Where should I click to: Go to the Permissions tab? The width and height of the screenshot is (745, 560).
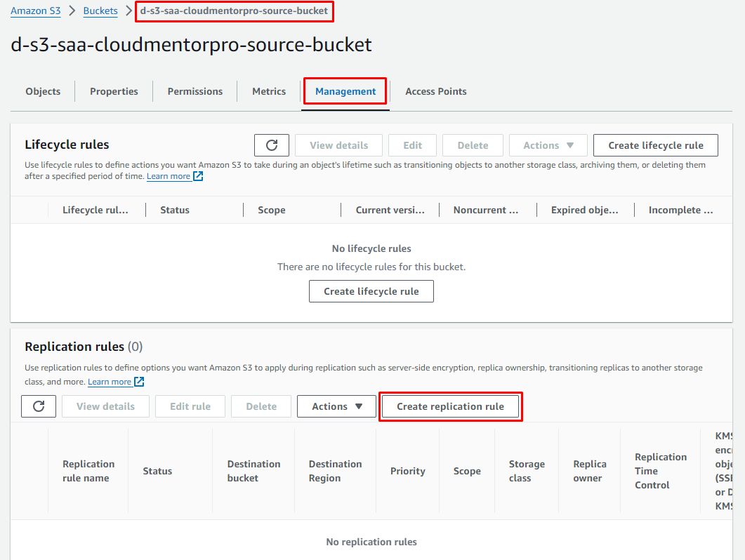tap(195, 91)
